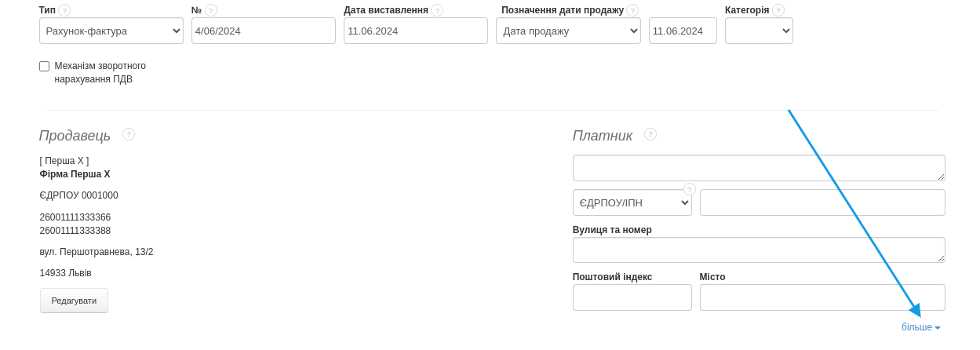Click help icon beside № label
This screenshot has width=980, height=350.
coord(211,10)
